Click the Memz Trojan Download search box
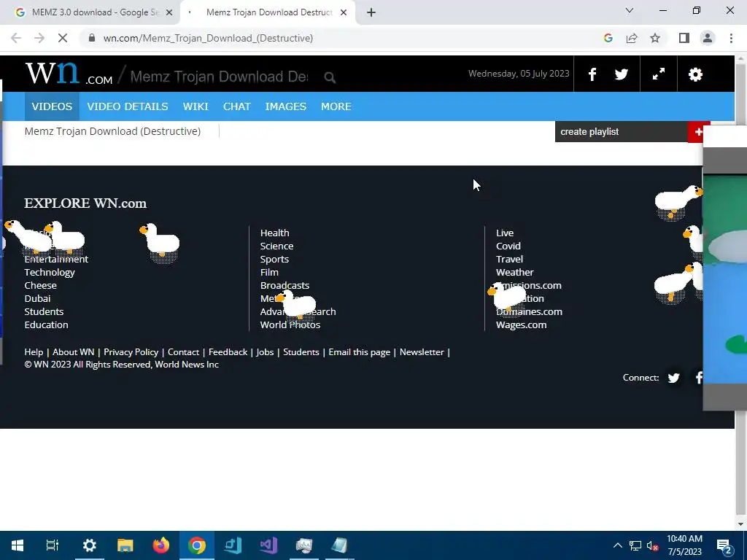 [219, 77]
